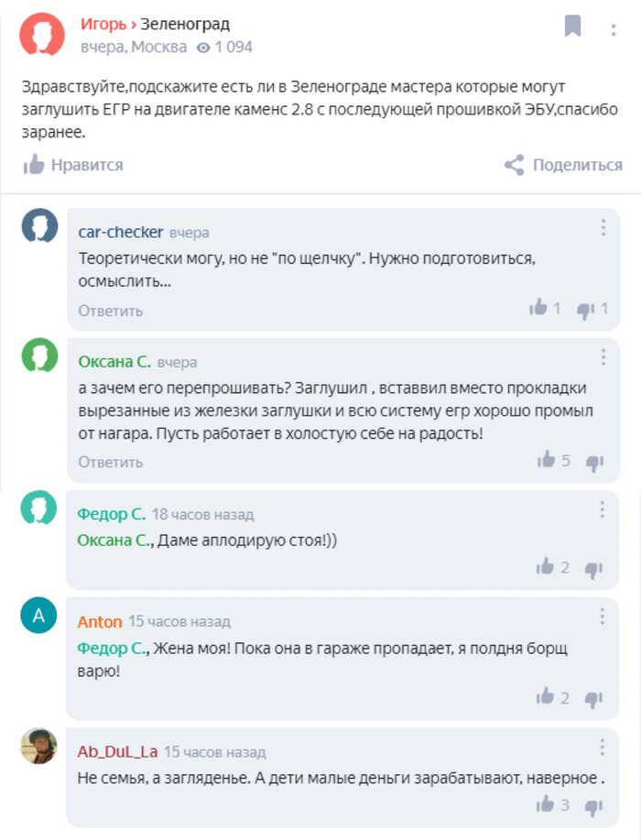
Task: Bookmark Игорь's post with the bookmark icon
Action: [x=573, y=27]
